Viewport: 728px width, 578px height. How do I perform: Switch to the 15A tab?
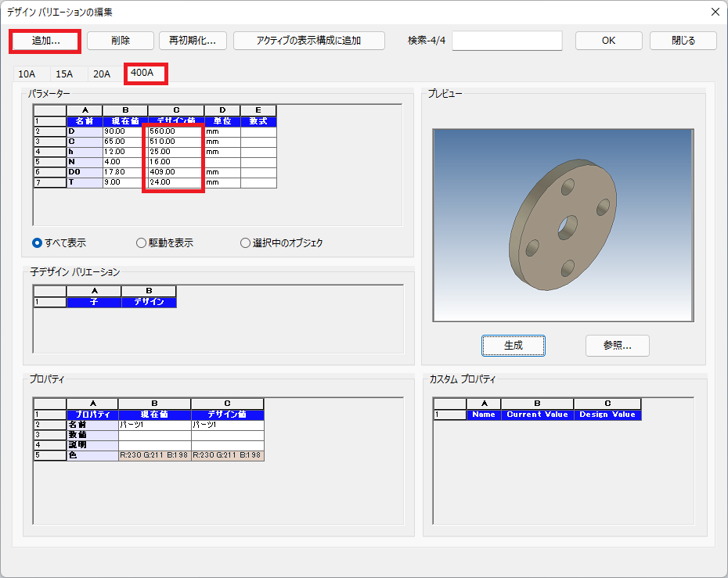(x=64, y=74)
